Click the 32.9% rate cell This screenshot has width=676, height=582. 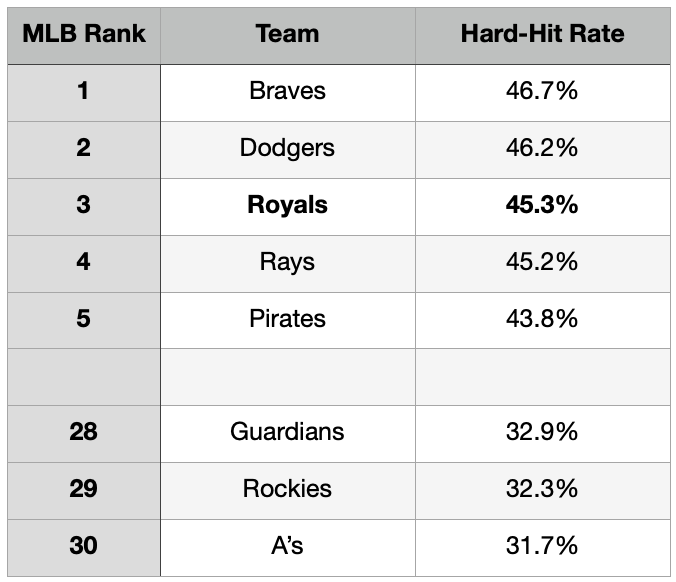(x=542, y=432)
